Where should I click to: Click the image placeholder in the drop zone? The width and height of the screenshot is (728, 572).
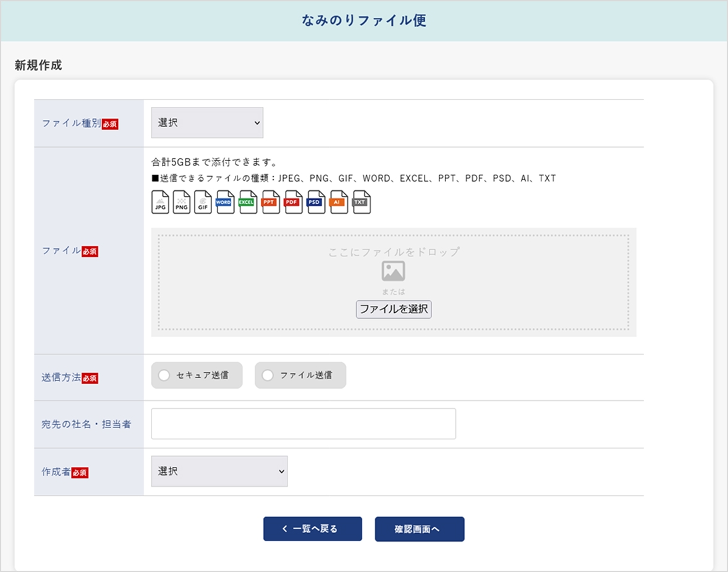click(x=393, y=270)
